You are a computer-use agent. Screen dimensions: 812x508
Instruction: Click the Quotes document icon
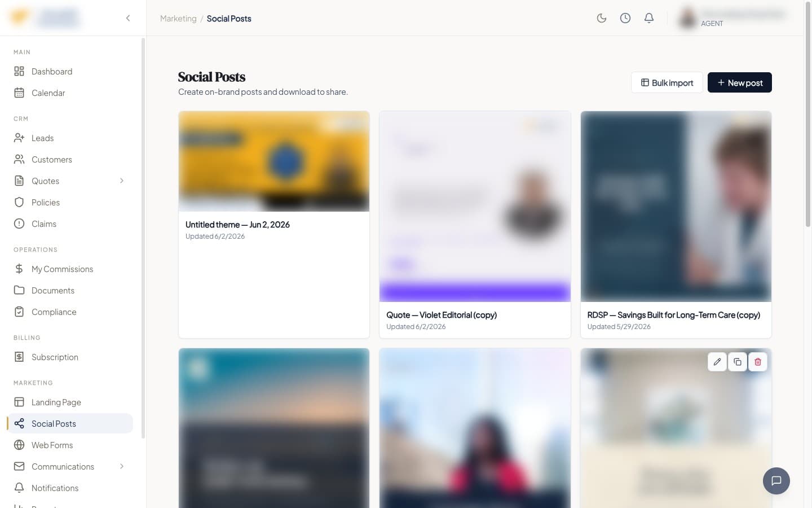click(x=19, y=181)
